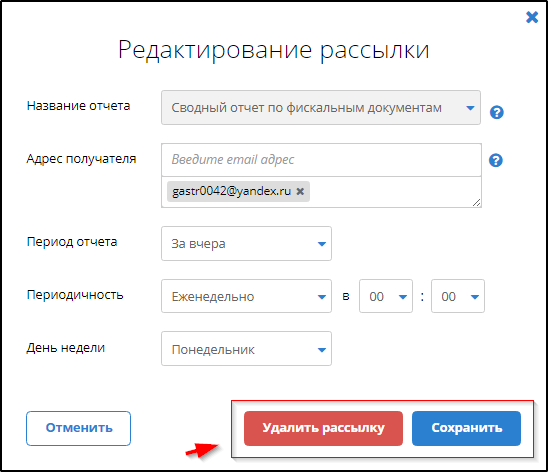This screenshot has width=548, height=472.
Task: Click the День недели label
Action: click(x=66, y=348)
